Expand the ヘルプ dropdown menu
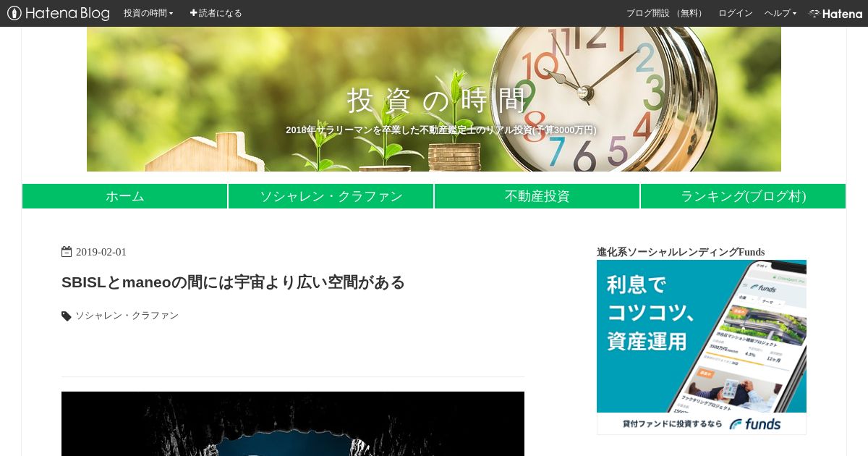The width and height of the screenshot is (868, 456). point(780,13)
